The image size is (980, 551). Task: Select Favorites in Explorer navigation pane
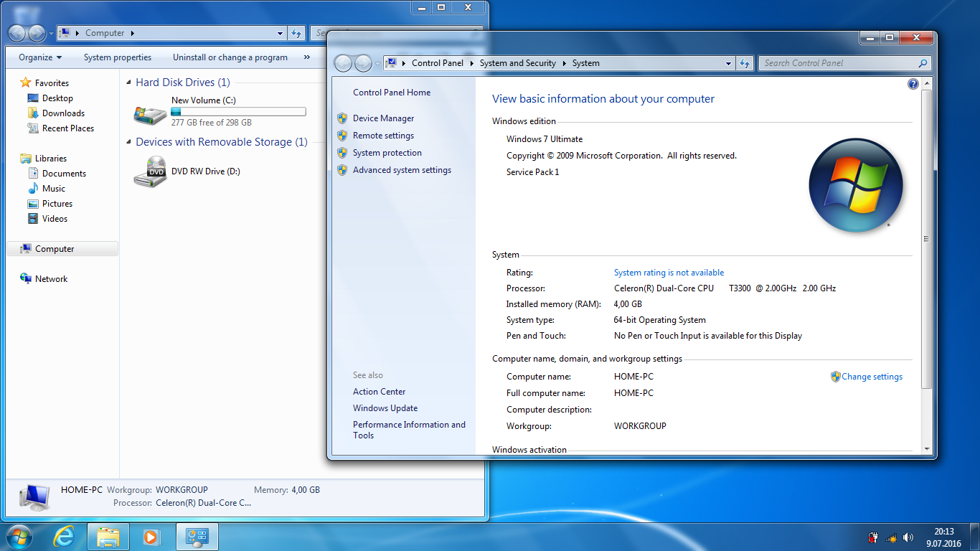(52, 83)
